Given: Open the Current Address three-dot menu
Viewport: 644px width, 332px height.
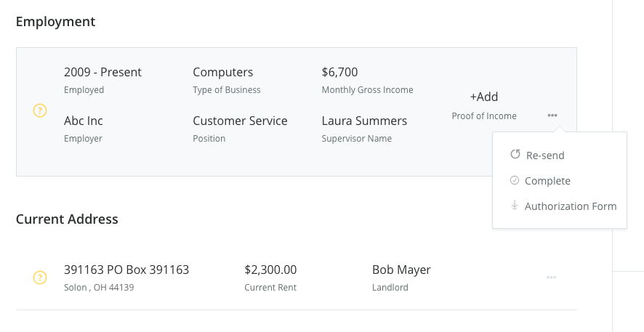Looking at the screenshot, I should [x=551, y=278].
